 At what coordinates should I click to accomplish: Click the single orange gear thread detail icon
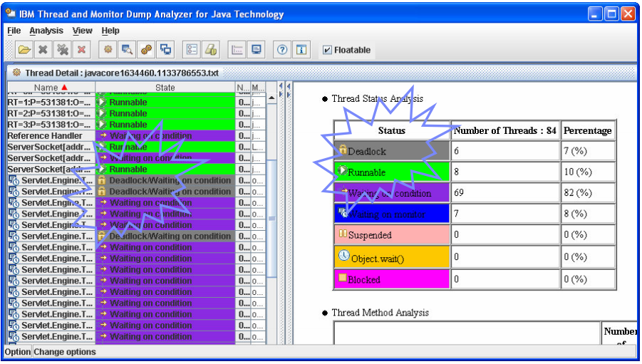pos(108,50)
